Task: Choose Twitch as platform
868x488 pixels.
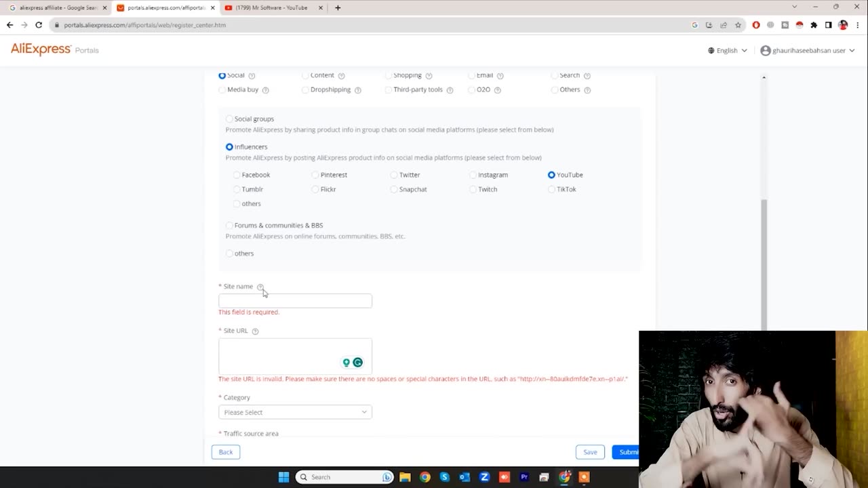Action: (473, 189)
